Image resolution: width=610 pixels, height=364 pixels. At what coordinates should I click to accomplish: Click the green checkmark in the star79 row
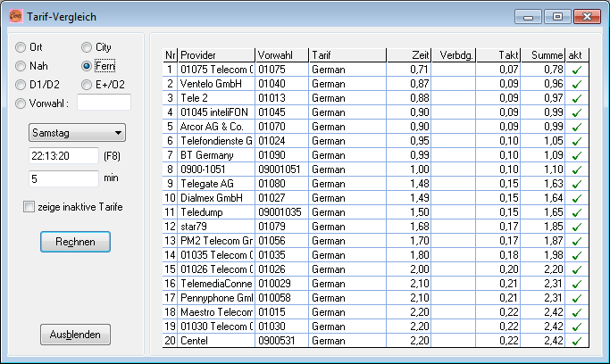tap(577, 226)
